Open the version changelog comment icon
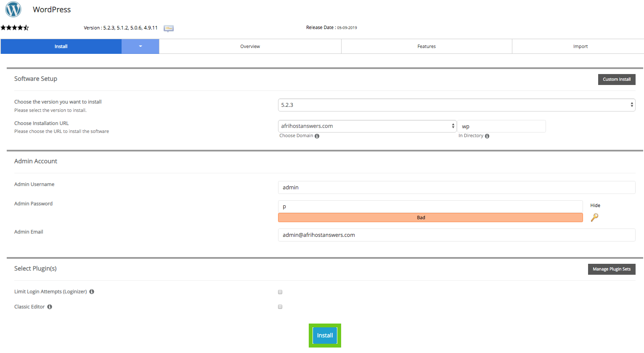The image size is (644, 353). click(169, 28)
